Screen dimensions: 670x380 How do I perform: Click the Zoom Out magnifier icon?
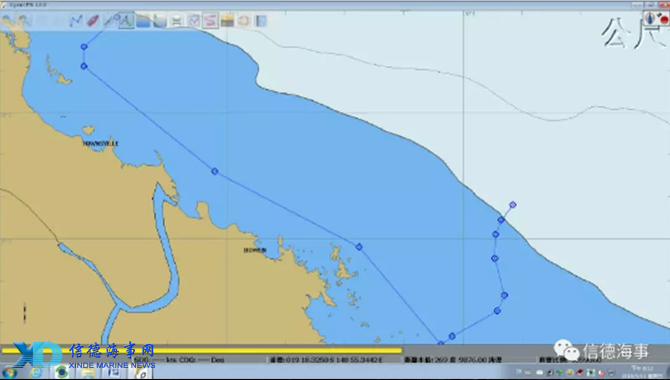(25, 21)
